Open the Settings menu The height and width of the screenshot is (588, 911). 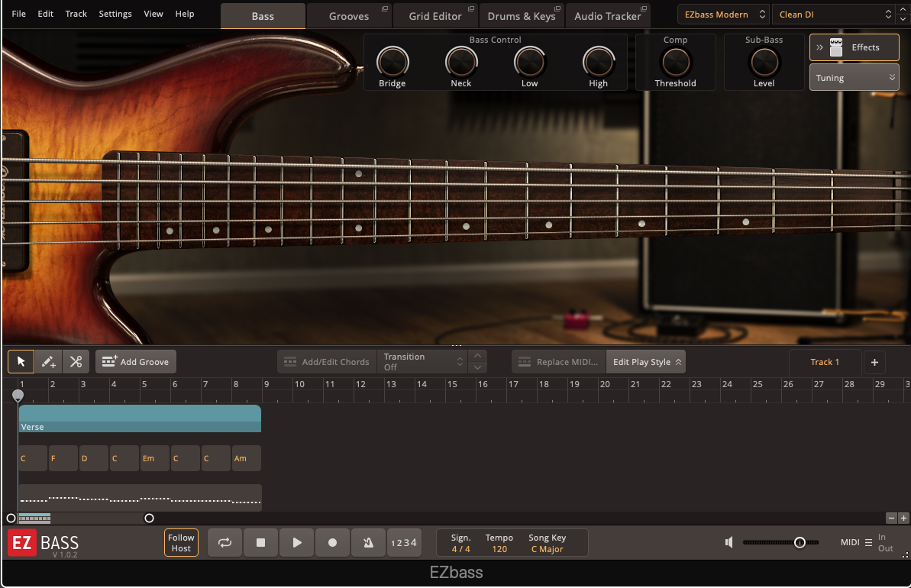[x=115, y=14]
